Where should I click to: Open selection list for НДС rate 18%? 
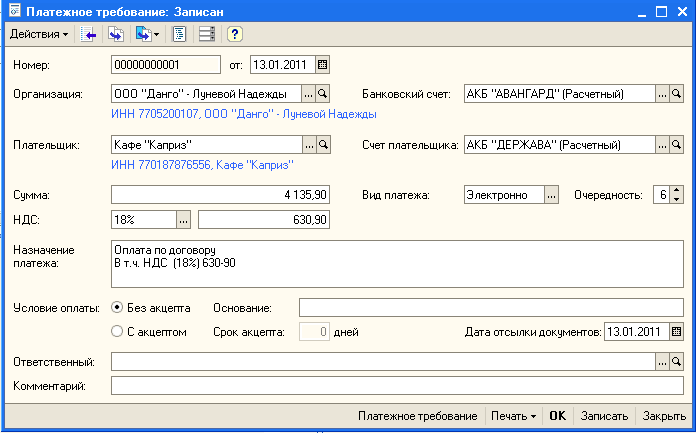coord(183,218)
